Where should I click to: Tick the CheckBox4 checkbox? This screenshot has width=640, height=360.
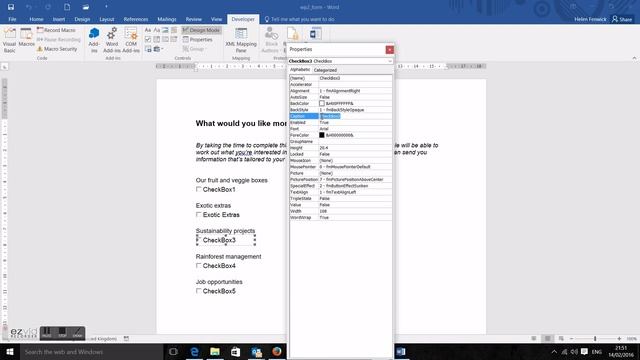point(199,266)
